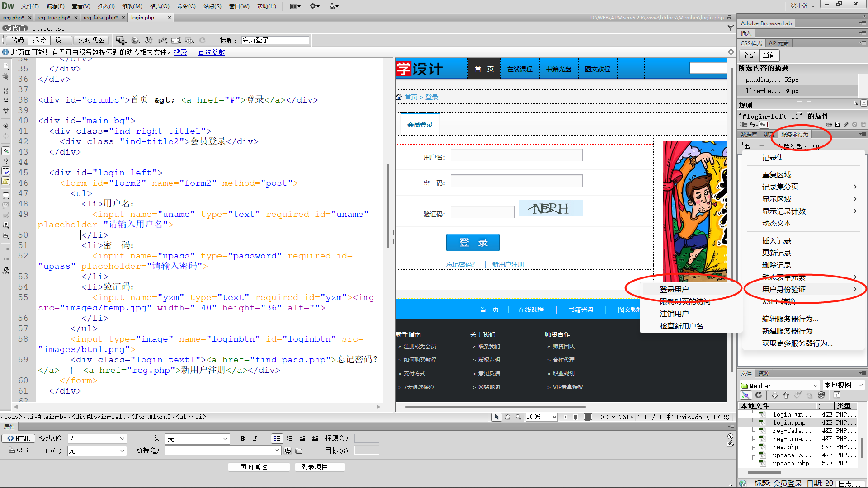
Task: Click the code view vertical scrollbar
Action: 388,206
